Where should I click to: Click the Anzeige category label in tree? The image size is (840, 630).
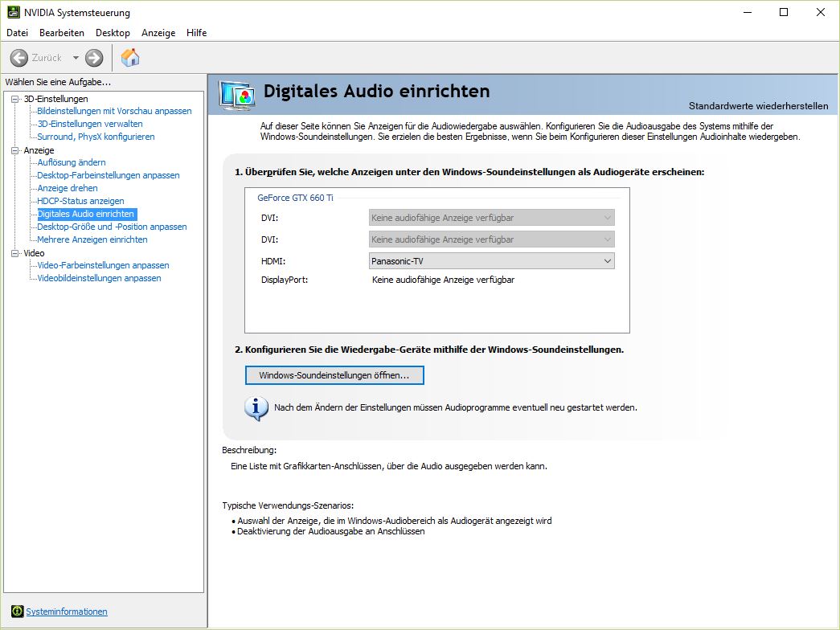tap(39, 150)
